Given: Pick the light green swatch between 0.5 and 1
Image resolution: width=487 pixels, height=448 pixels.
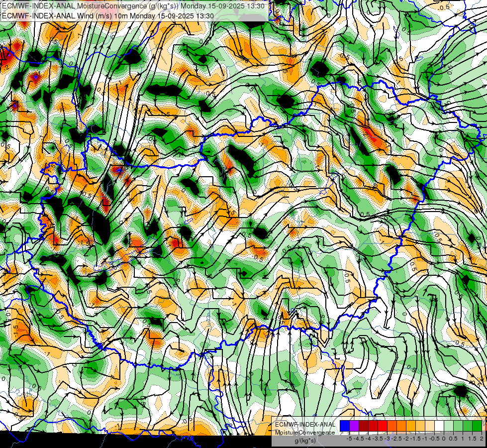Looking at the screenshot, I should [x=458, y=426].
